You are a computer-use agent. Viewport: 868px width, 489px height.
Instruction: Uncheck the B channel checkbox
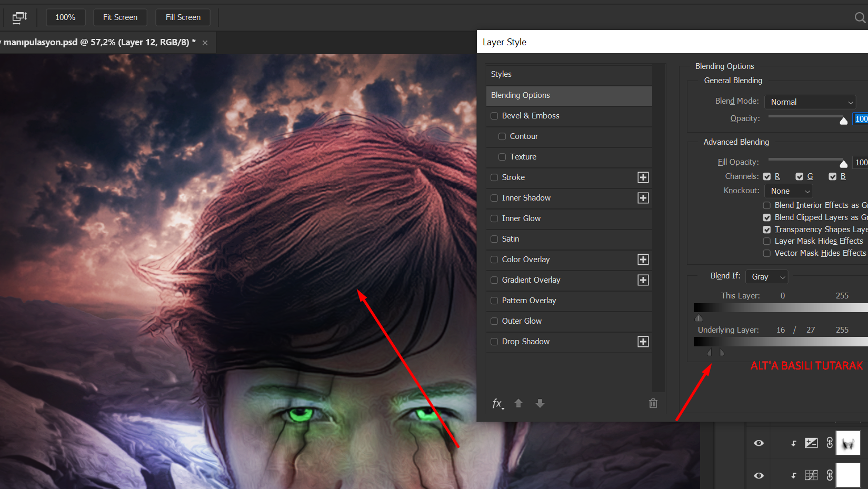click(833, 177)
